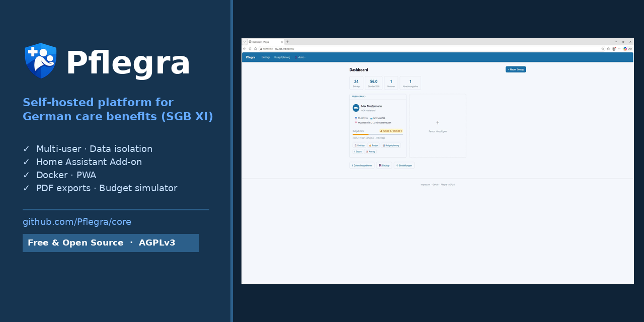Click the browser profile avatar icon
Image resolution: width=644 pixels, height=322 pixels.
(x=614, y=49)
